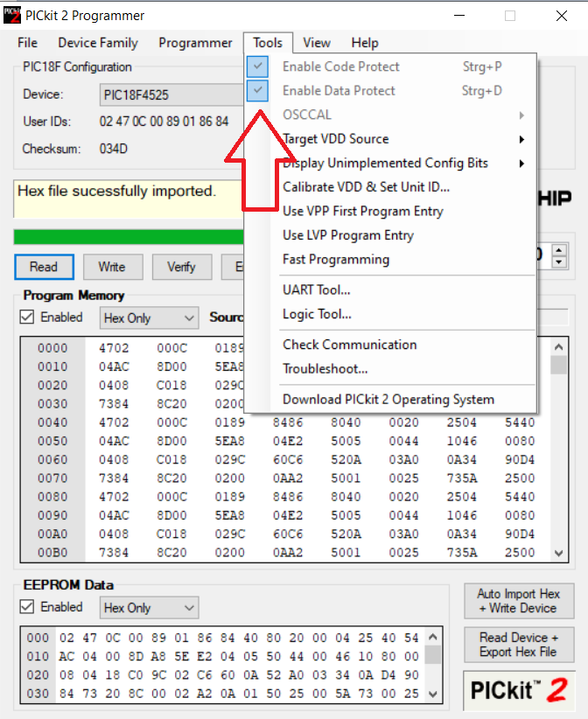588x719 pixels.
Task: Click the green progress bar
Action: click(x=128, y=236)
